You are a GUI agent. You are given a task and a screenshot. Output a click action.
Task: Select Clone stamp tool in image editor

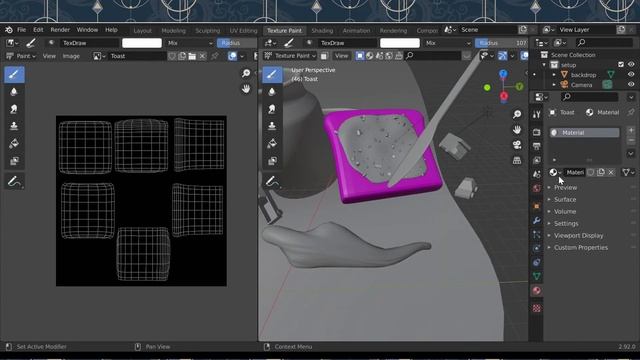14,126
